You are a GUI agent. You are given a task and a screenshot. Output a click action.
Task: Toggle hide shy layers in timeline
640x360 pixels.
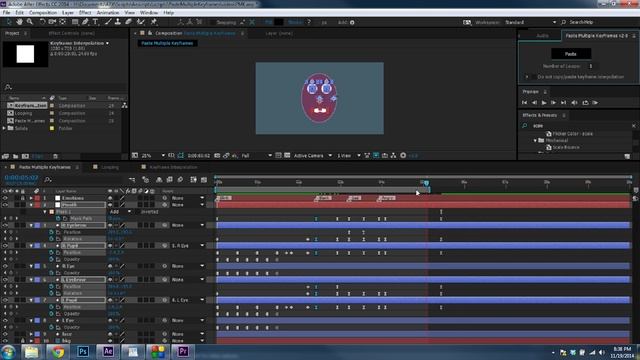coord(159,180)
